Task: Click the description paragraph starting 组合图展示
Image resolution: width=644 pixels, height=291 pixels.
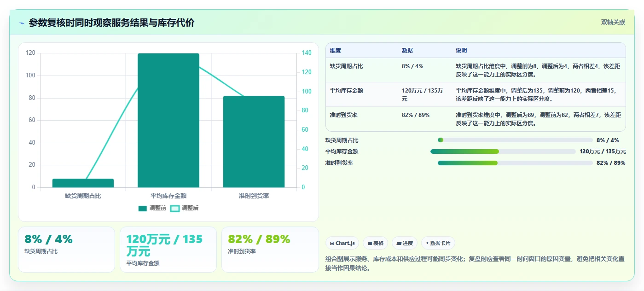Action: [x=475, y=263]
